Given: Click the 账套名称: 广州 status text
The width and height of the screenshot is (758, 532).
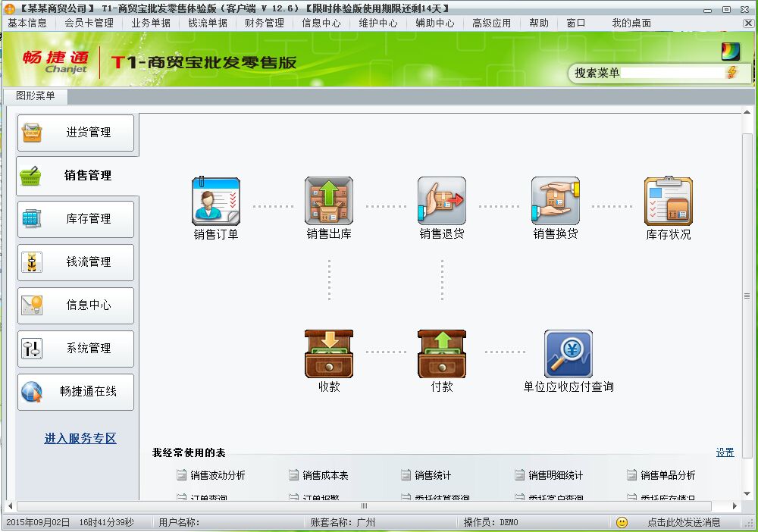Looking at the screenshot, I should [343, 522].
